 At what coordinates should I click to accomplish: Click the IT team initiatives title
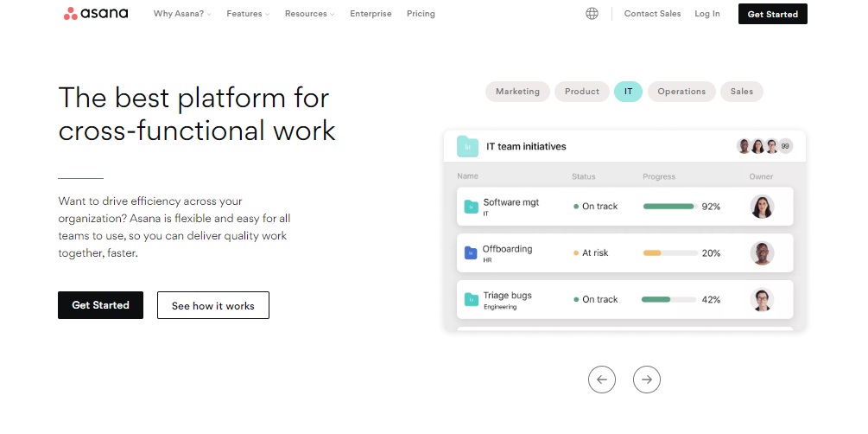[x=526, y=146]
